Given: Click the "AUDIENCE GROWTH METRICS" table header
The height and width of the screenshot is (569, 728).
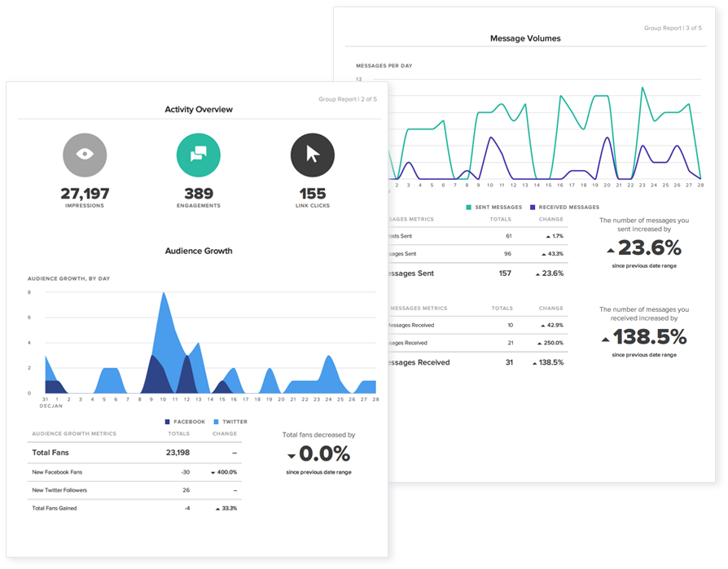Looking at the screenshot, I should pyautogui.click(x=74, y=434).
